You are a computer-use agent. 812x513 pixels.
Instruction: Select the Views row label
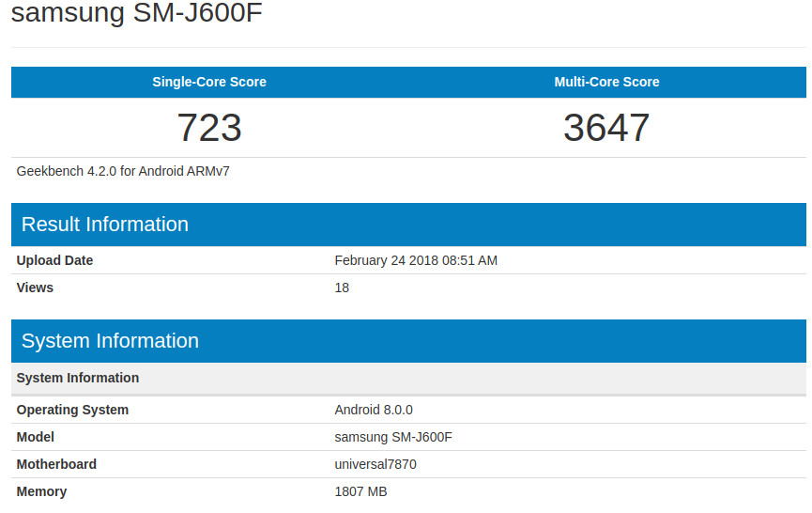point(35,288)
